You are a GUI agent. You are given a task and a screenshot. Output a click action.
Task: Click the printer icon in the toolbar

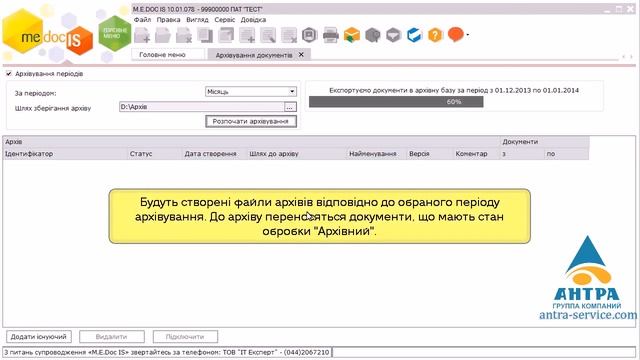pos(331,35)
